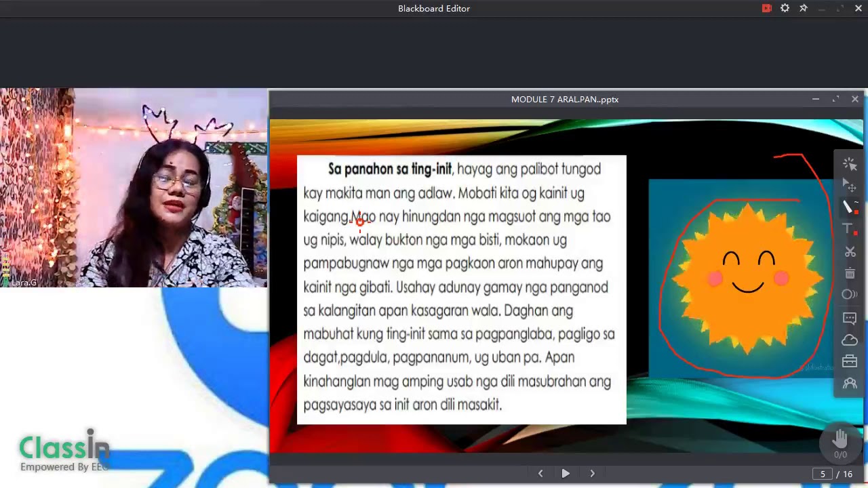Image resolution: width=868 pixels, height=488 pixels.
Task: Select the Text tool in toolbar
Action: point(849,229)
